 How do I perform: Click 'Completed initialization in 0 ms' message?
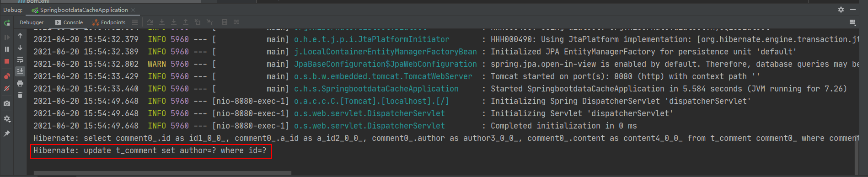click(563, 126)
